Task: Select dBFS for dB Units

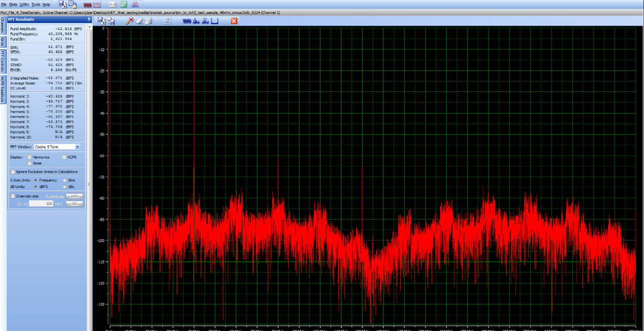Action: click(36, 186)
